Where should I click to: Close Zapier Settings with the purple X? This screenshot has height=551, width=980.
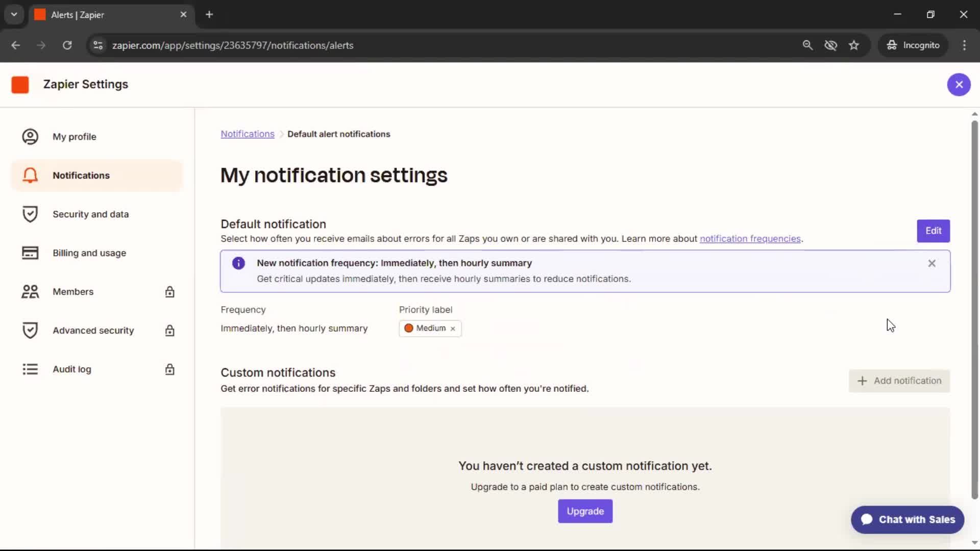pos(959,85)
